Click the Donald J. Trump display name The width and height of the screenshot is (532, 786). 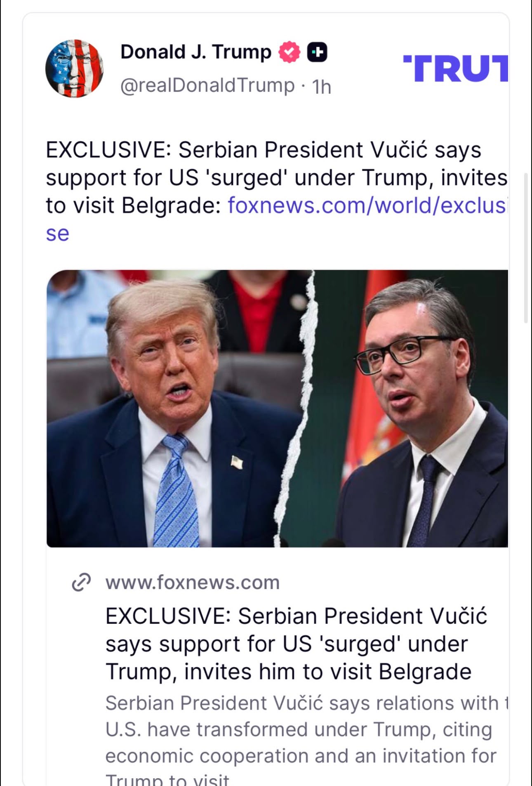click(196, 52)
